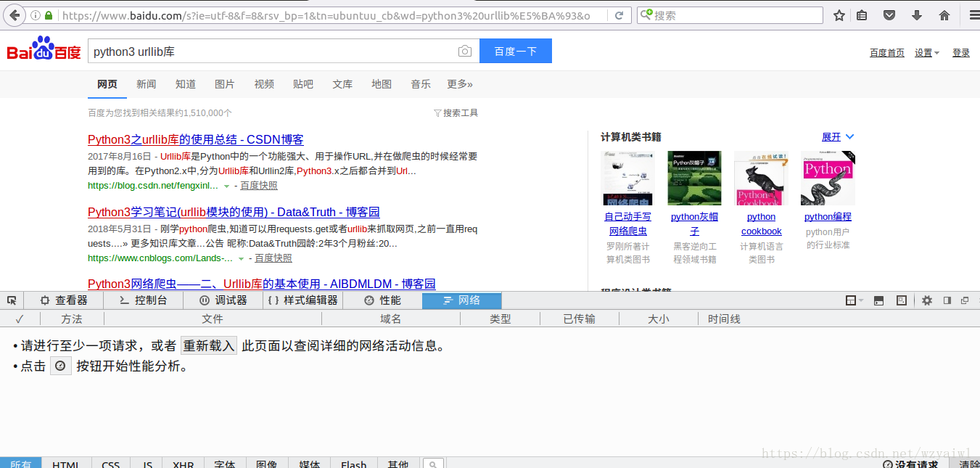Screen dimensions: 980x468
Task: Click the browser back arrow button
Action: (x=15, y=15)
